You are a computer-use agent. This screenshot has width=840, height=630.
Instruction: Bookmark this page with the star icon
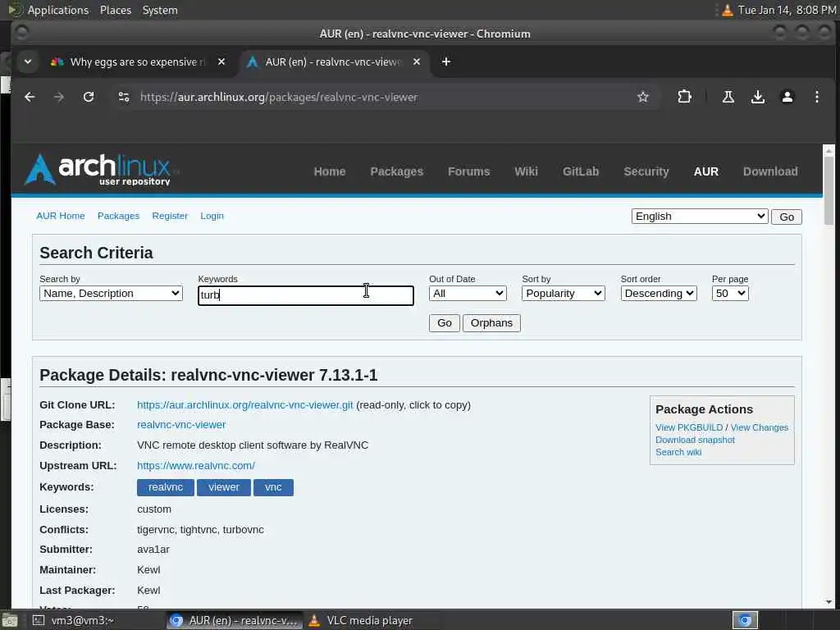point(643,97)
